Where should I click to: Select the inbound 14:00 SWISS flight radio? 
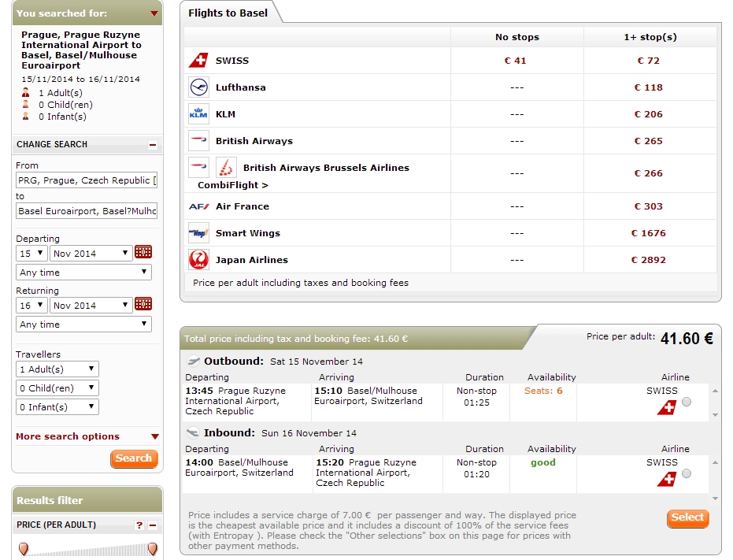point(687,473)
